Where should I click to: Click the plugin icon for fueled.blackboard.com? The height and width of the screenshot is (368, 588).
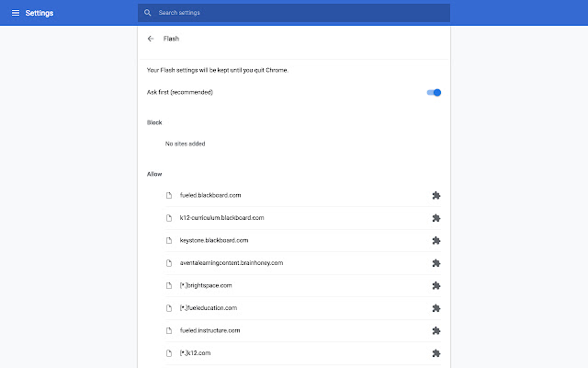tap(436, 195)
